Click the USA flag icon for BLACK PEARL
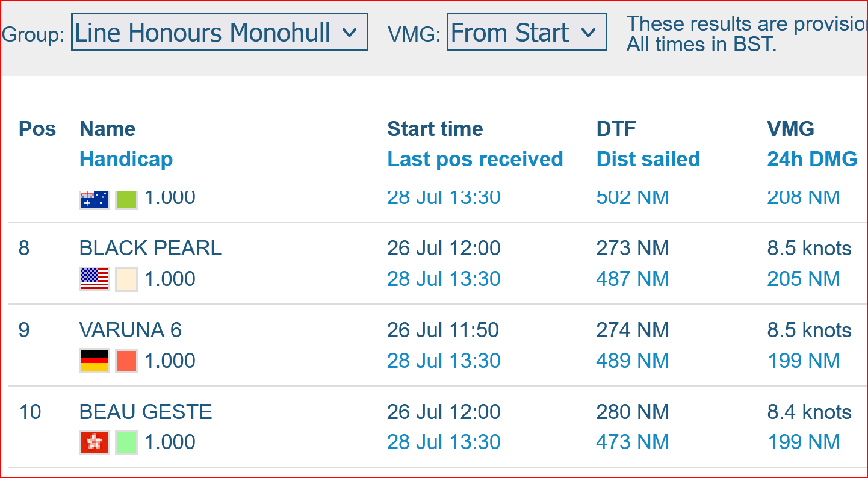Image resolution: width=868 pixels, height=478 pixels. 94,279
